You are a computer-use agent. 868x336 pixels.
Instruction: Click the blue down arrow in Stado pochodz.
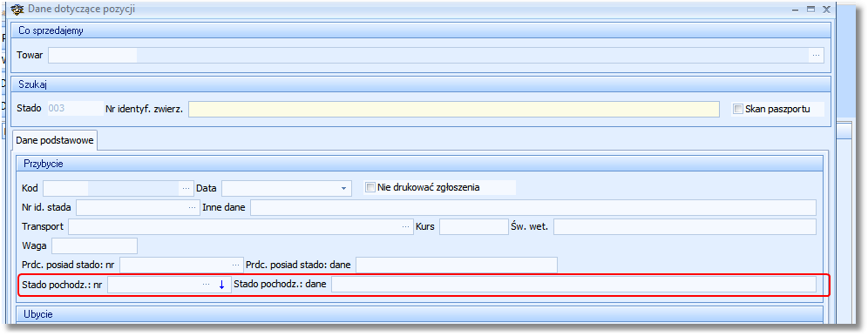[x=222, y=285]
